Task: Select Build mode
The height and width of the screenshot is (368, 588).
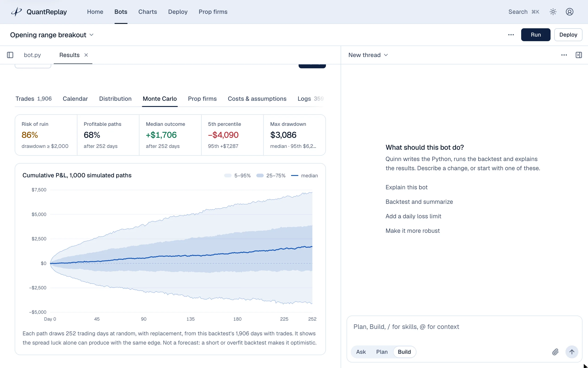Action: click(x=404, y=352)
